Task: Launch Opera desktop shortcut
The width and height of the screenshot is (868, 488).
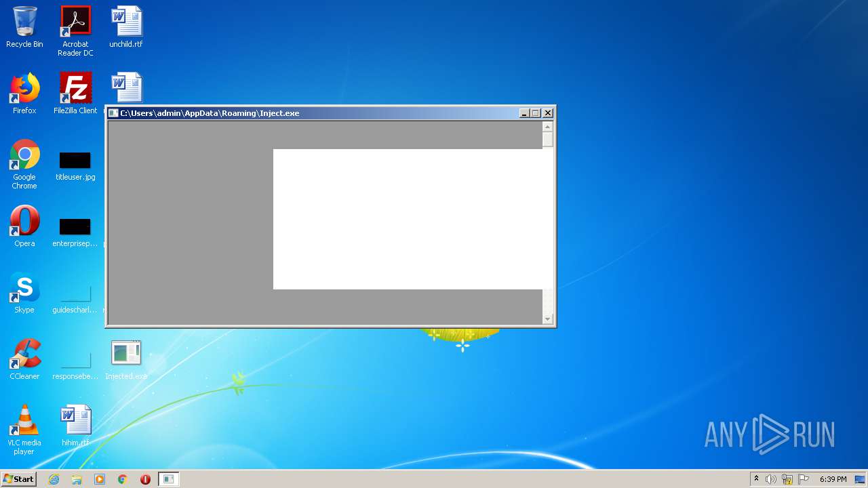Action: coord(24,226)
